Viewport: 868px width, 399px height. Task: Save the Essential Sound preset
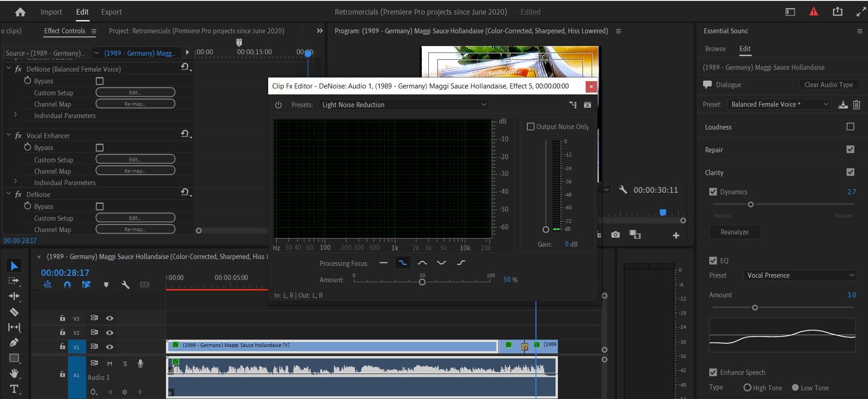tap(843, 104)
